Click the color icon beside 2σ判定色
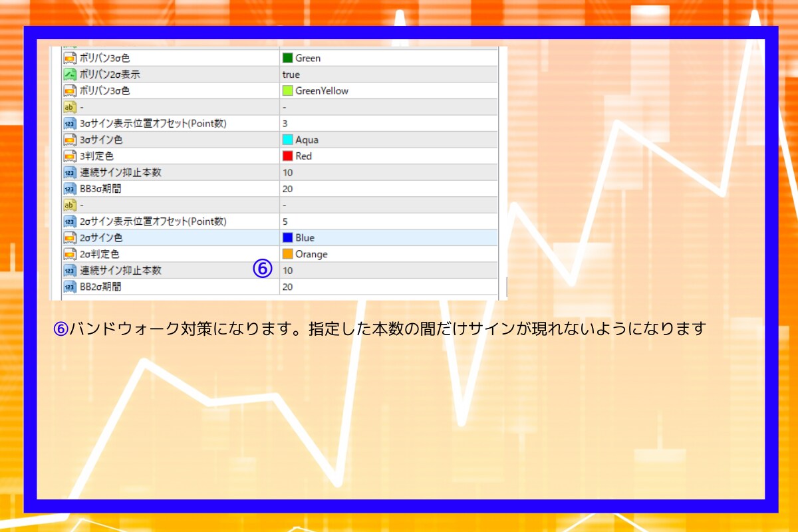Screen dimensions: 798x532 point(69,254)
